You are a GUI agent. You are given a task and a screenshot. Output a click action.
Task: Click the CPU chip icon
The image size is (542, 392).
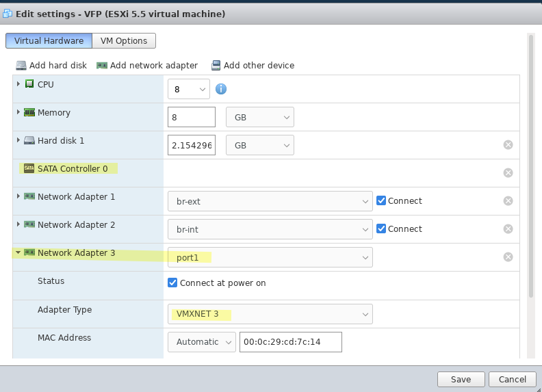coord(29,84)
